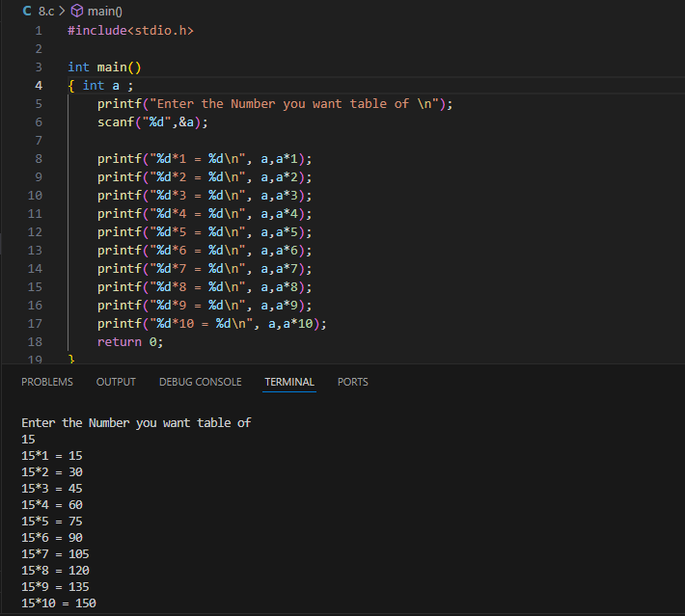Click line number 18 in the gutter

[x=35, y=342]
